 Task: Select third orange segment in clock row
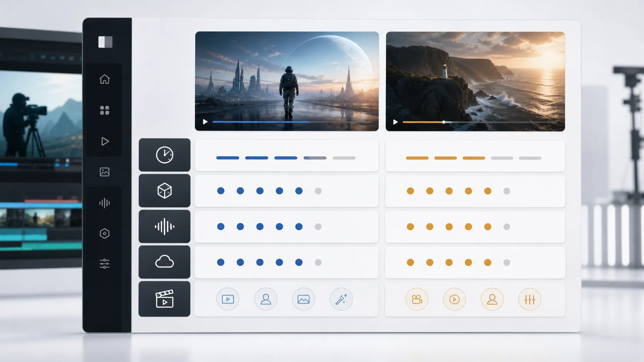[474, 158]
